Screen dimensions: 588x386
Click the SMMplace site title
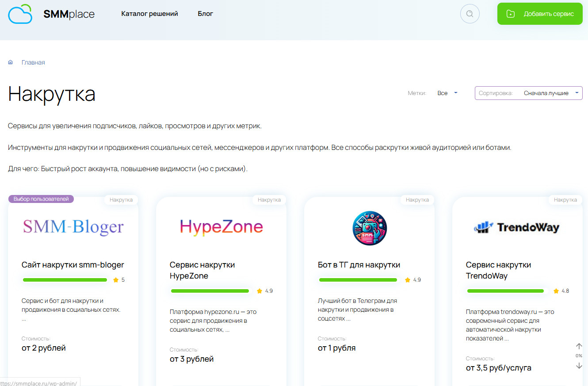69,14
